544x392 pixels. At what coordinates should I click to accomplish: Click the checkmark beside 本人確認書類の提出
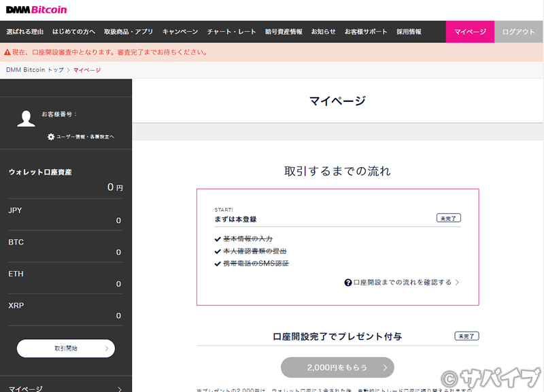[218, 251]
